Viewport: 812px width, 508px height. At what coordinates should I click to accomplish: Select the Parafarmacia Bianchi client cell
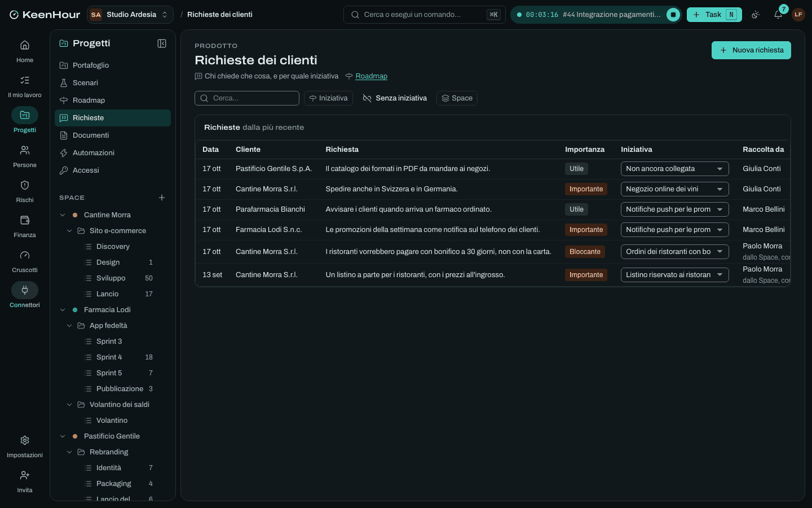point(270,209)
